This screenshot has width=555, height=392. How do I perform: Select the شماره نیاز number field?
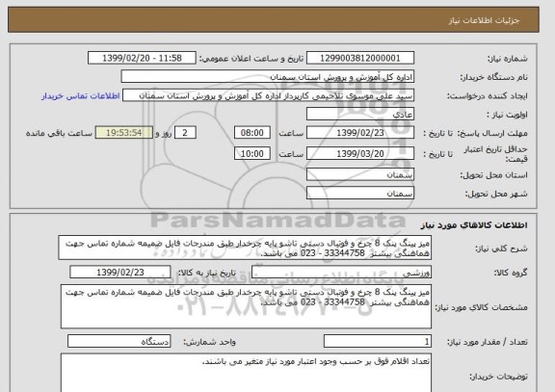(360, 58)
